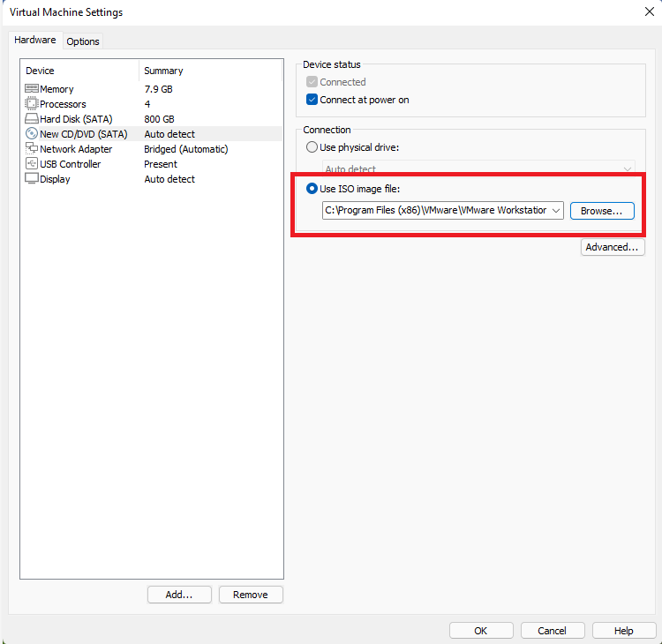The width and height of the screenshot is (662, 644).
Task: Switch to the Options tab
Action: pos(83,41)
